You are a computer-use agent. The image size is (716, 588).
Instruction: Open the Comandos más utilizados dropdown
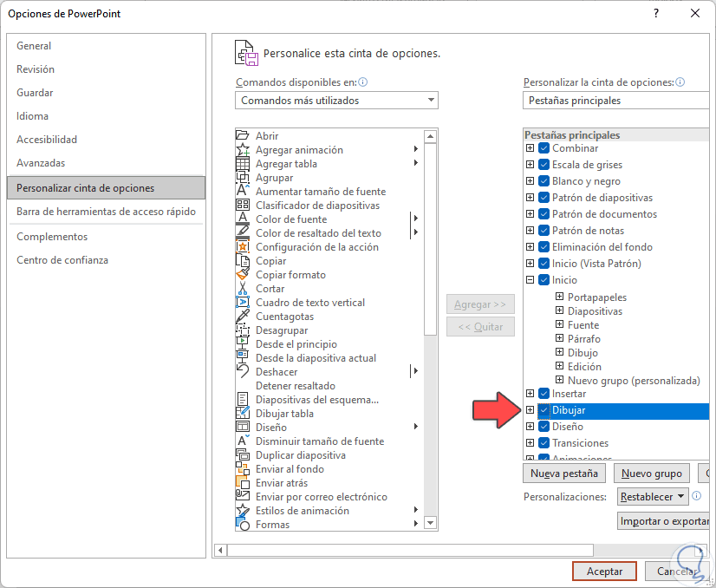(336, 100)
